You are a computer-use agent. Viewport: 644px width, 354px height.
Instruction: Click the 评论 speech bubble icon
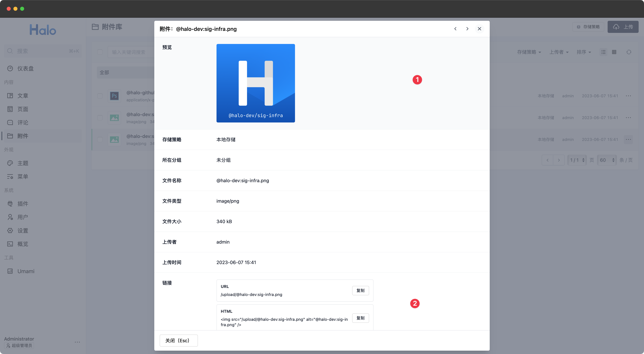click(x=10, y=122)
